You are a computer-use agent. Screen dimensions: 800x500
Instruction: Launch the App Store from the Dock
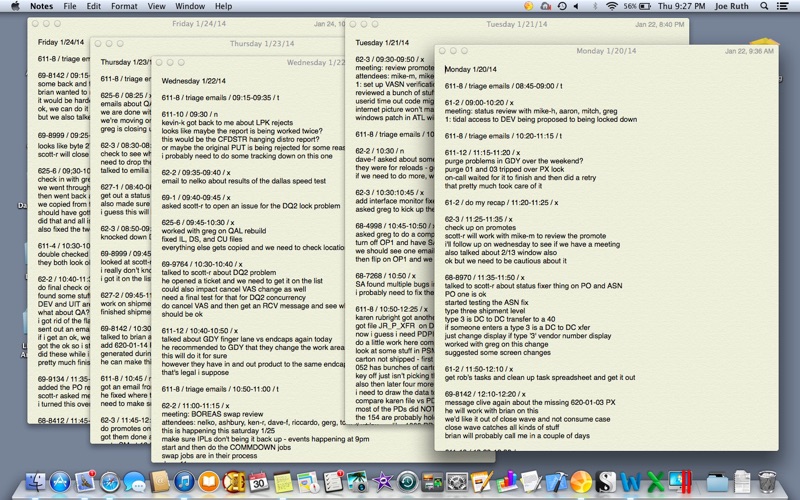(60, 482)
